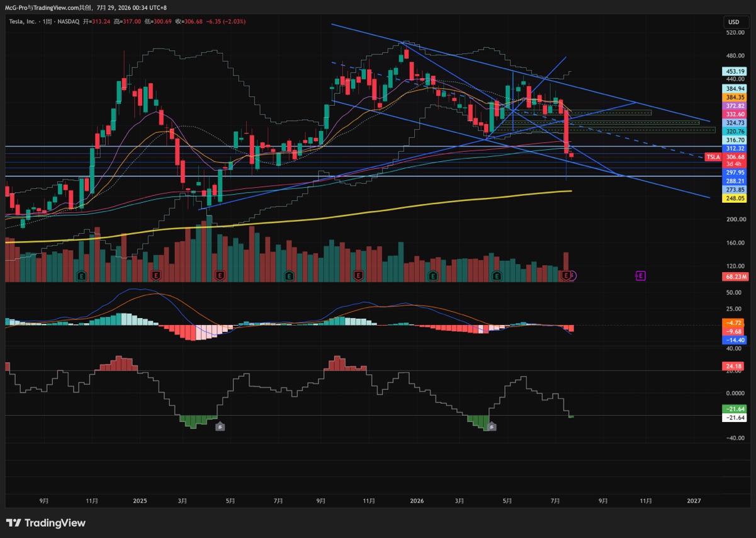
Task: Click the 2027 label on the time axis
Action: [694, 501]
